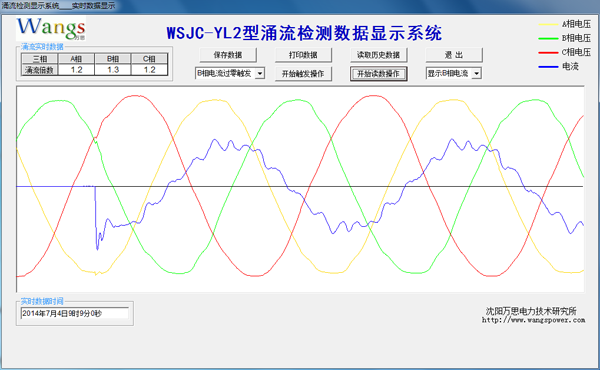Click the blue 电流 legend line
Image resolution: width=600 pixels, height=370 pixels.
pos(548,67)
